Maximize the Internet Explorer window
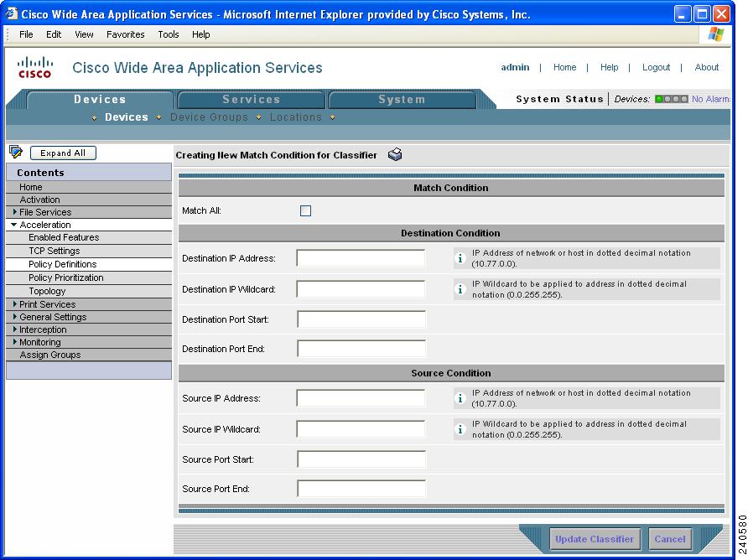 tap(702, 14)
